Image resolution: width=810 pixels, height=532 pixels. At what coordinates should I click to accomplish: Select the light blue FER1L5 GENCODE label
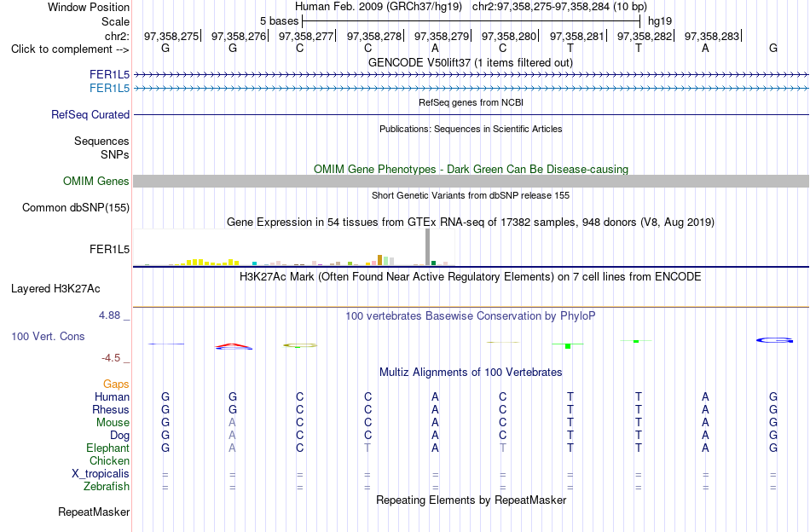[109, 89]
